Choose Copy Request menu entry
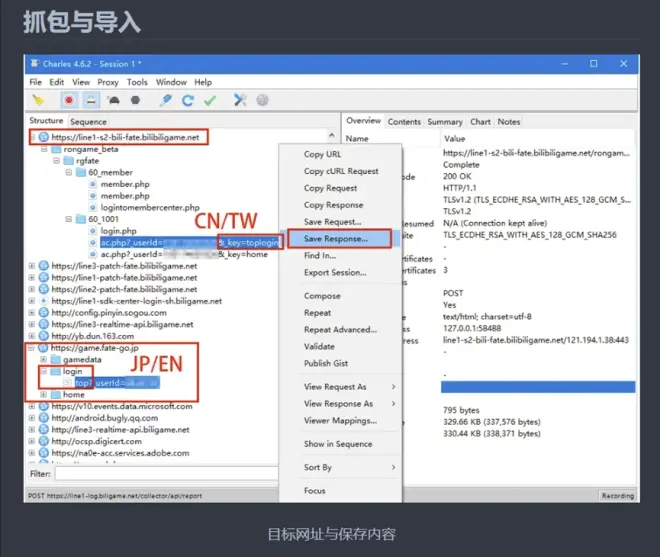The image size is (660, 557). pyautogui.click(x=330, y=188)
